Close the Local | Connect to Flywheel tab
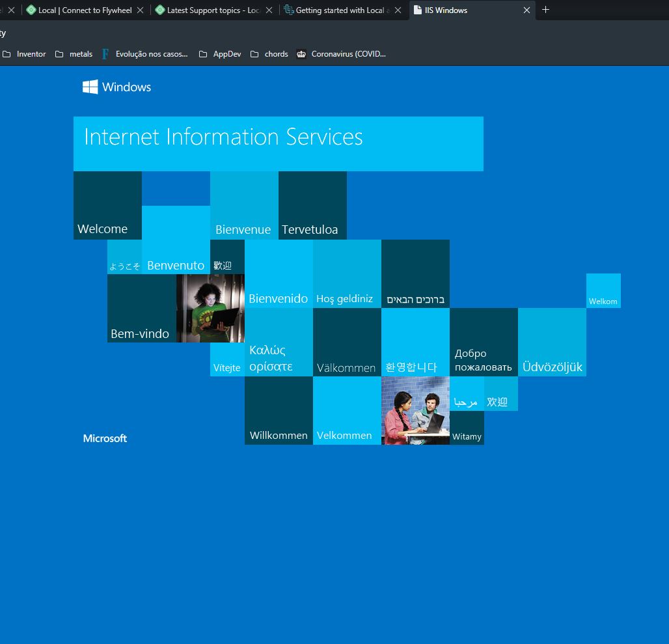The image size is (669, 644). 140,10
